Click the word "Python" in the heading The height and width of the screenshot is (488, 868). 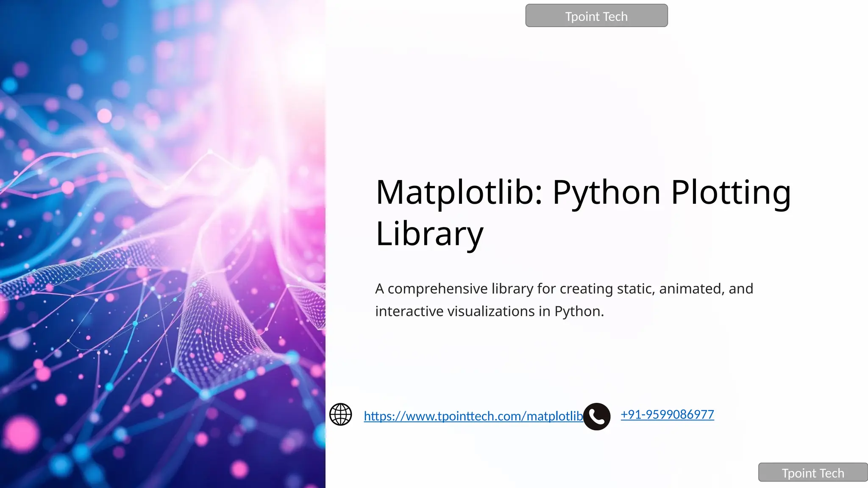click(x=606, y=192)
